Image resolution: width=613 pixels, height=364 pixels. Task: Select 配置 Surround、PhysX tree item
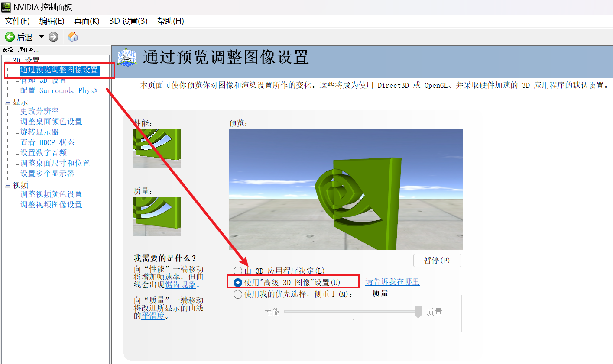point(59,90)
